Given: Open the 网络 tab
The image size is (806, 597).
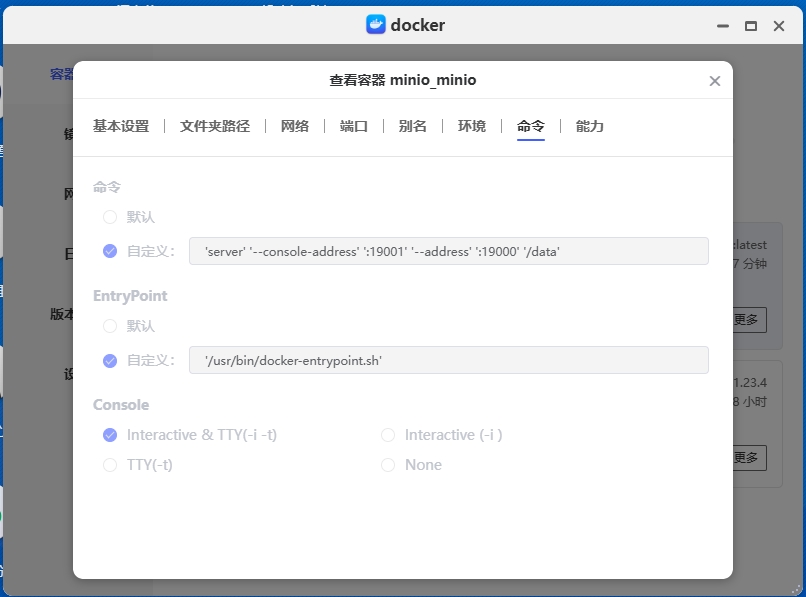Looking at the screenshot, I should [295, 126].
